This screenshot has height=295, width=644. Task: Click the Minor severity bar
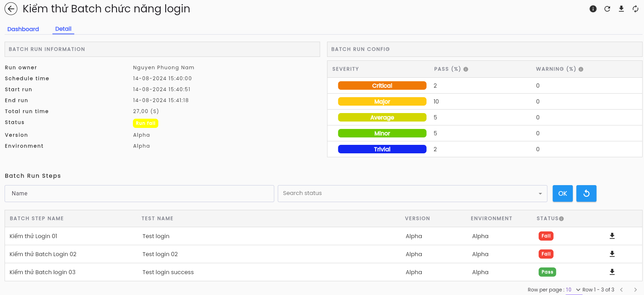click(382, 133)
